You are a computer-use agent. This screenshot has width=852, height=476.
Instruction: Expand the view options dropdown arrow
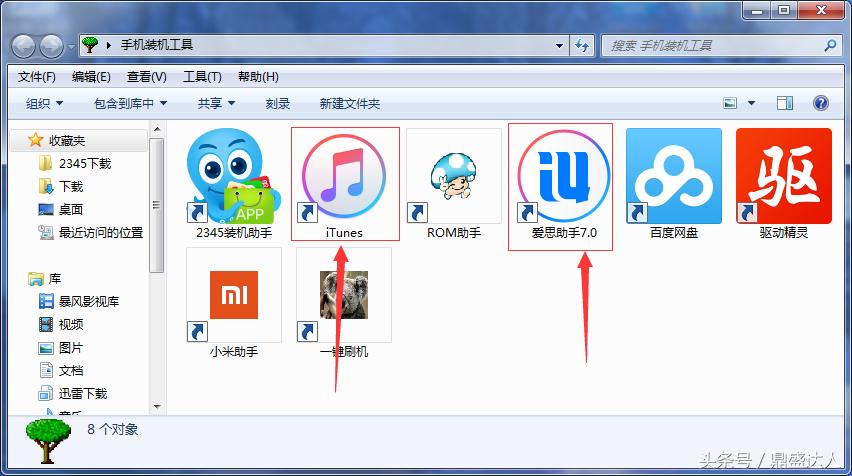tap(751, 103)
